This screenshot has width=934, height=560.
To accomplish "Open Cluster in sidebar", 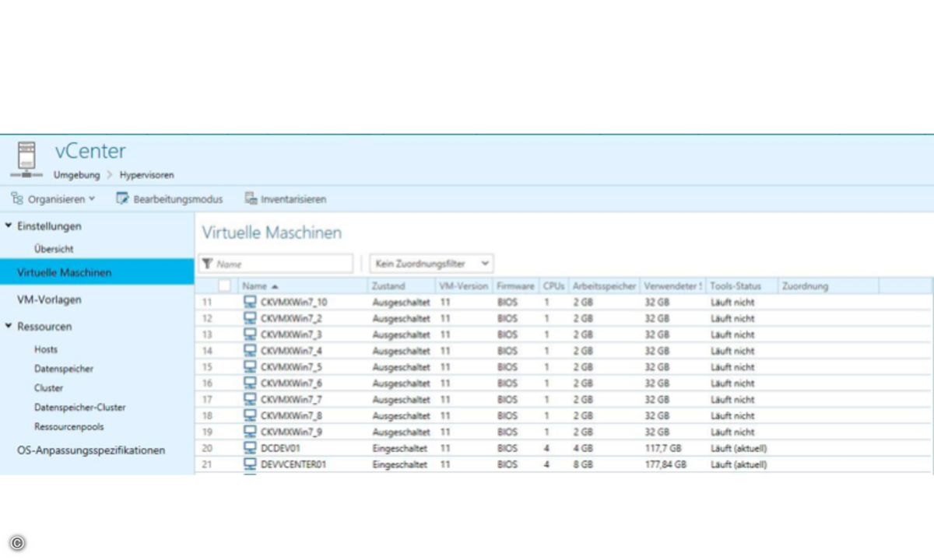I will (x=49, y=388).
